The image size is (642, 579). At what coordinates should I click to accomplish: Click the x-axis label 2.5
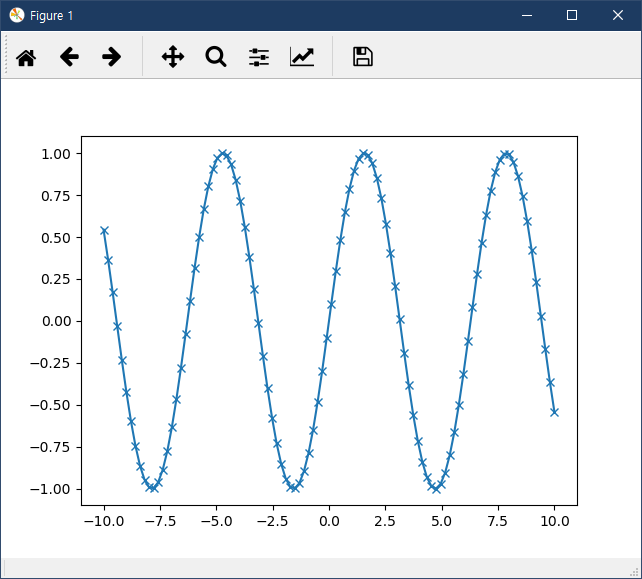(385, 521)
